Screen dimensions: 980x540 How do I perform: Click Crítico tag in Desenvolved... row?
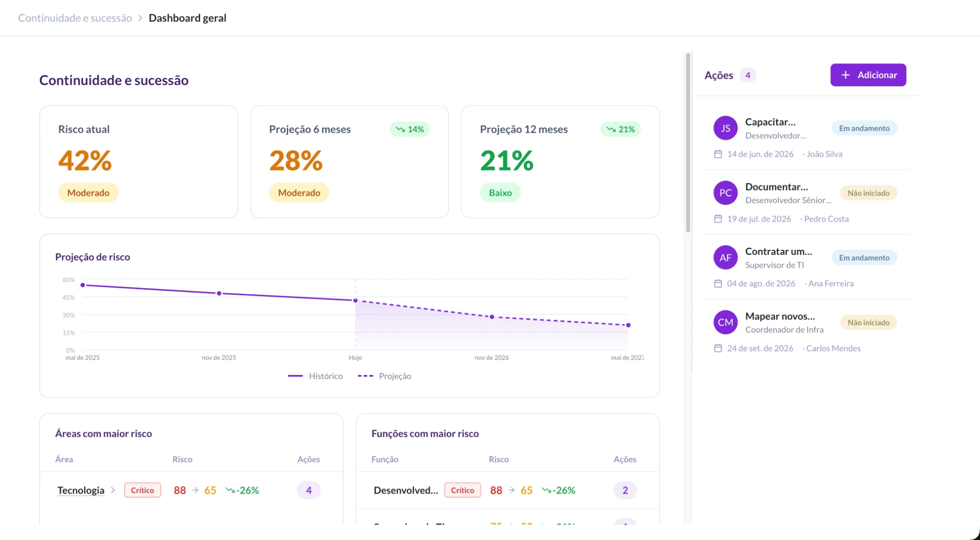pos(462,490)
